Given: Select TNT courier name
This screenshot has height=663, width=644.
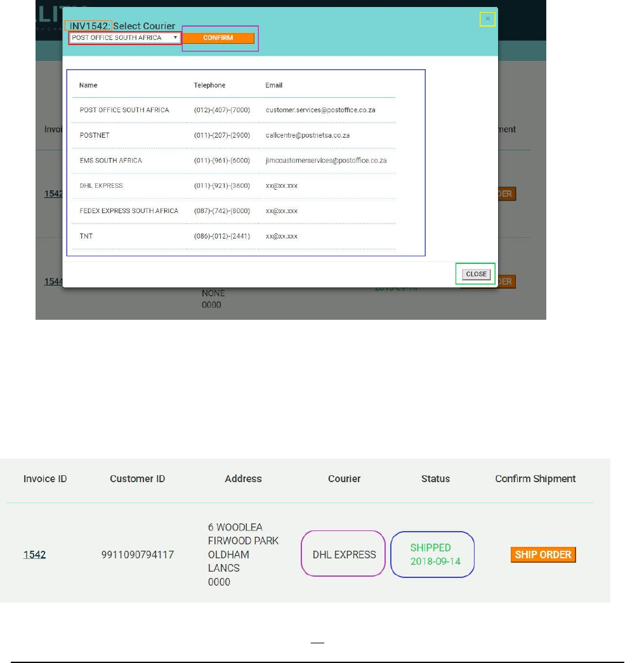Looking at the screenshot, I should tap(86, 236).
